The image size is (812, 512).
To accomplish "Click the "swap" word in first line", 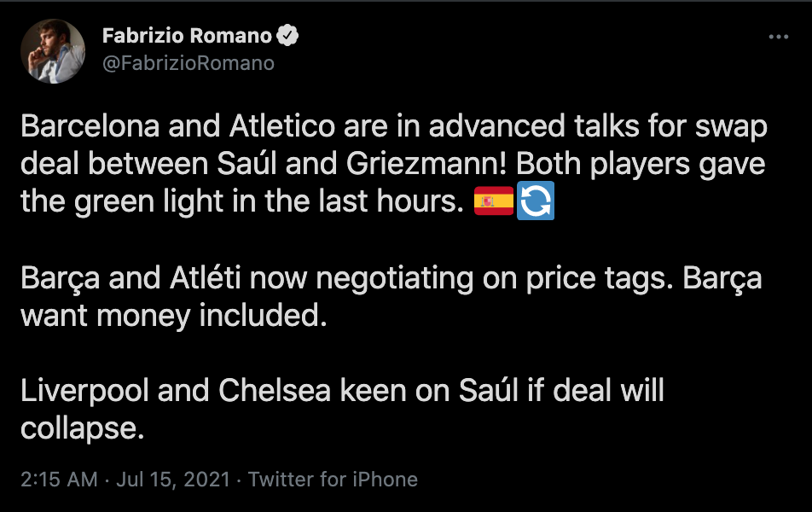I will 731,127.
